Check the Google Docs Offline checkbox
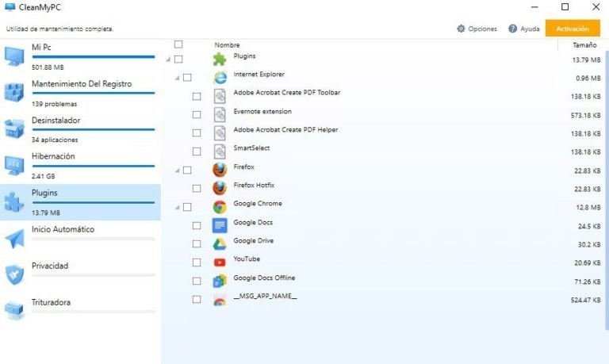 click(x=197, y=281)
